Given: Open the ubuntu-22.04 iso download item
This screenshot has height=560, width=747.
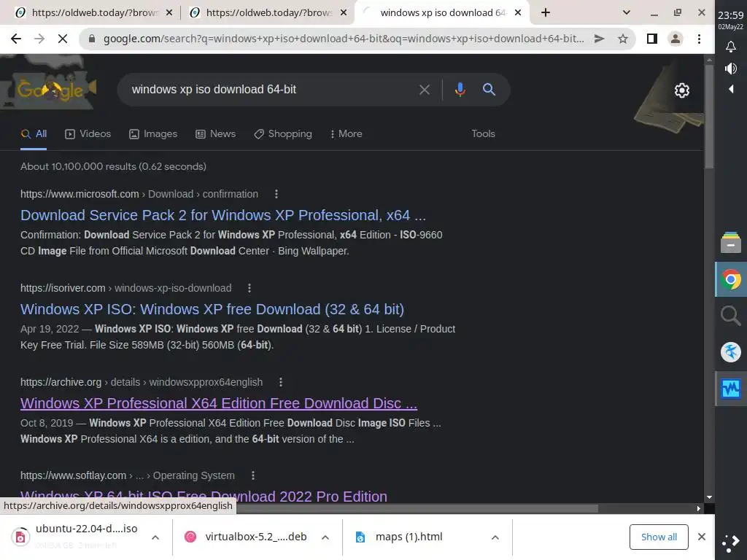Looking at the screenshot, I should pyautogui.click(x=76, y=537).
